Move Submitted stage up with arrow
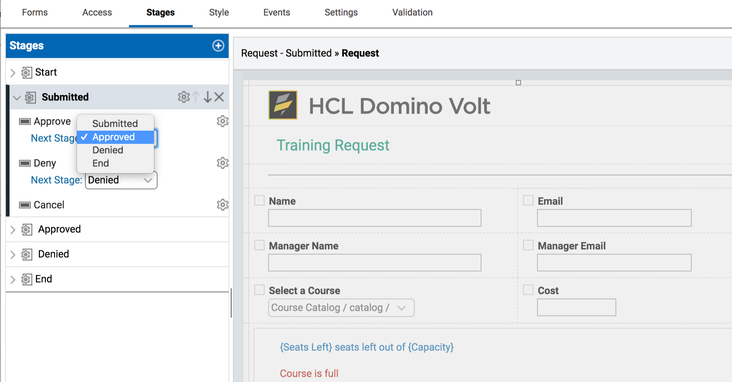This screenshot has width=732, height=382. point(196,97)
